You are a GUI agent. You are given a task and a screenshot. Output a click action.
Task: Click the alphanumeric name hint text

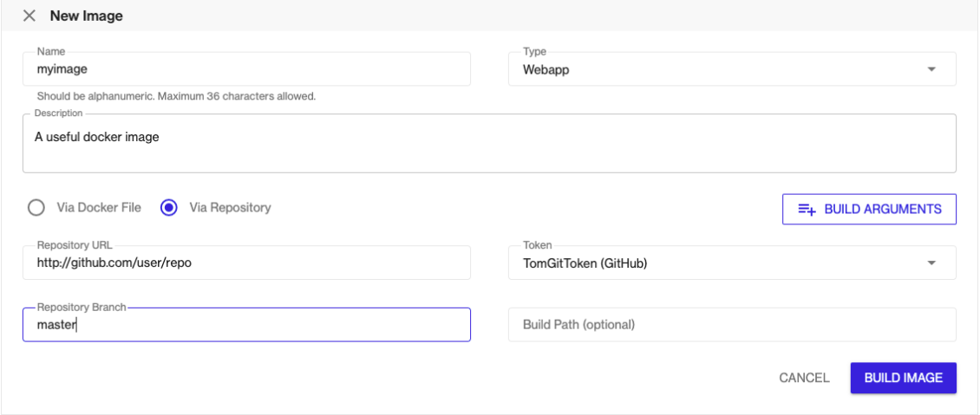coord(176,97)
